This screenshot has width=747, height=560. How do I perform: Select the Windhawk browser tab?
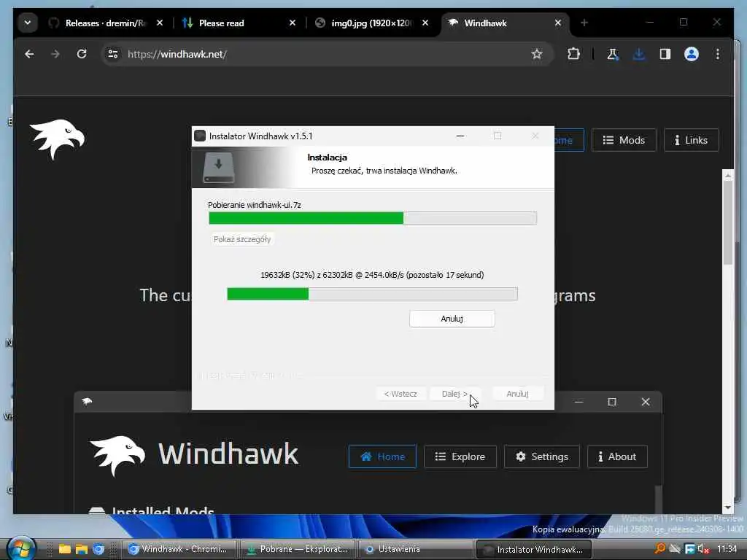click(x=485, y=23)
